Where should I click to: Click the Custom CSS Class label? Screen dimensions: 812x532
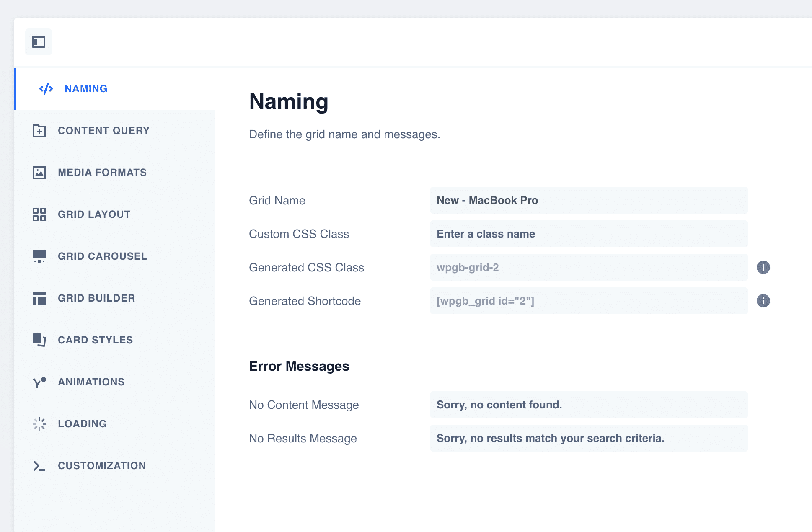coord(299,234)
